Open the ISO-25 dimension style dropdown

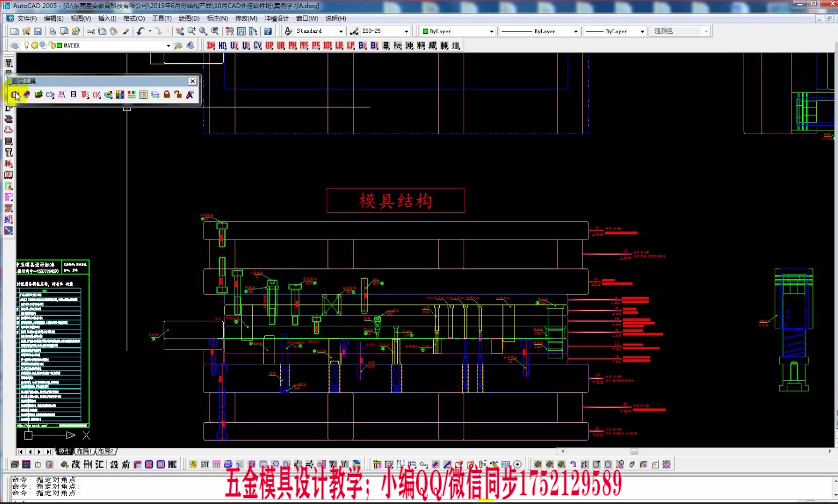407,31
